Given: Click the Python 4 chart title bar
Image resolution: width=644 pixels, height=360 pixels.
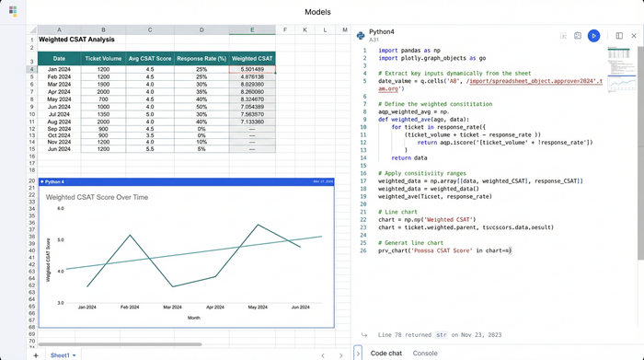Looking at the screenshot, I should pyautogui.click(x=187, y=181).
